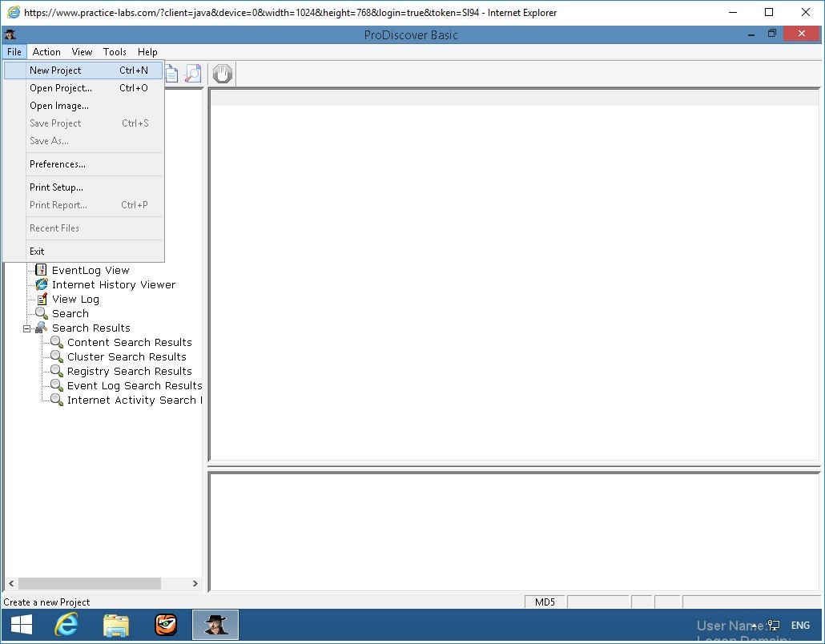Click the MD5 status bar field
The width and height of the screenshot is (825, 644).
point(545,602)
